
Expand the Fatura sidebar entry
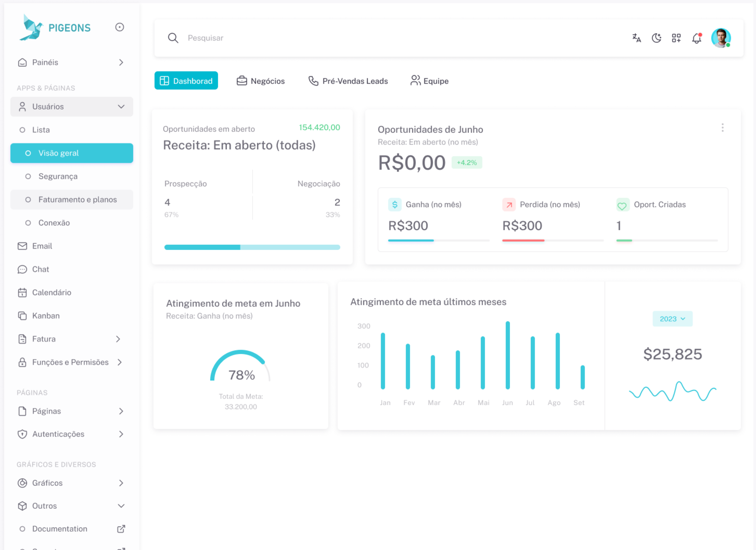118,339
